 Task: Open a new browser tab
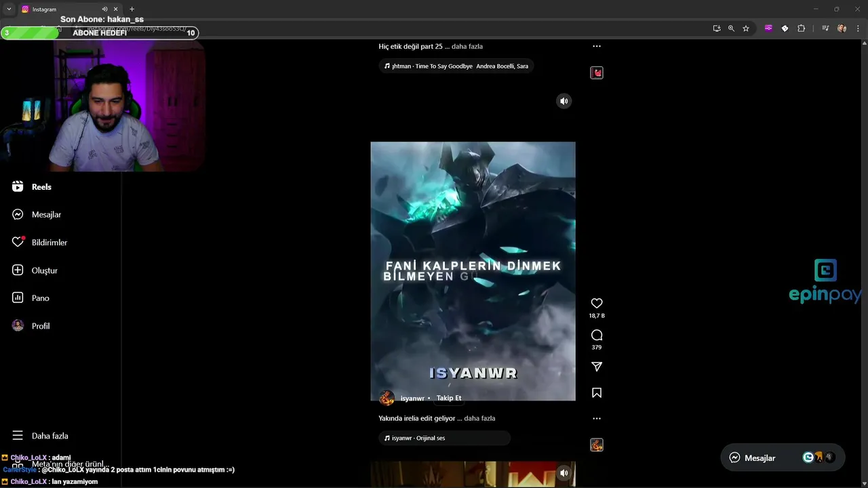click(x=132, y=9)
